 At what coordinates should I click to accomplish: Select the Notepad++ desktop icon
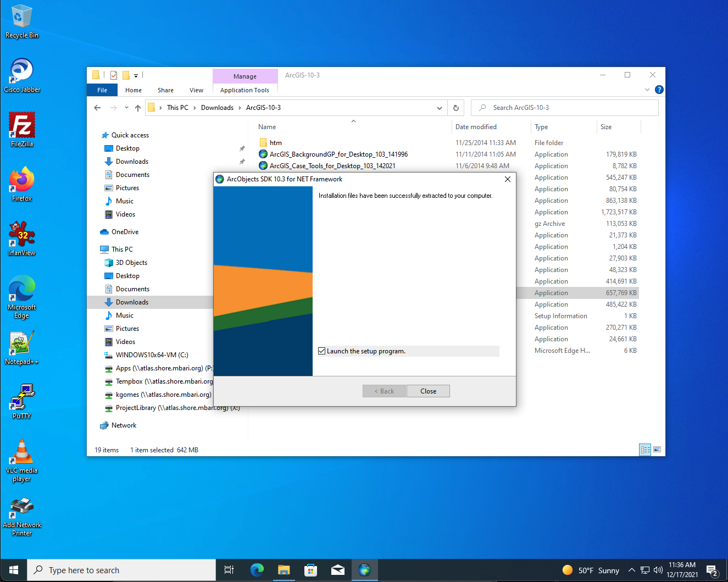pos(22,347)
